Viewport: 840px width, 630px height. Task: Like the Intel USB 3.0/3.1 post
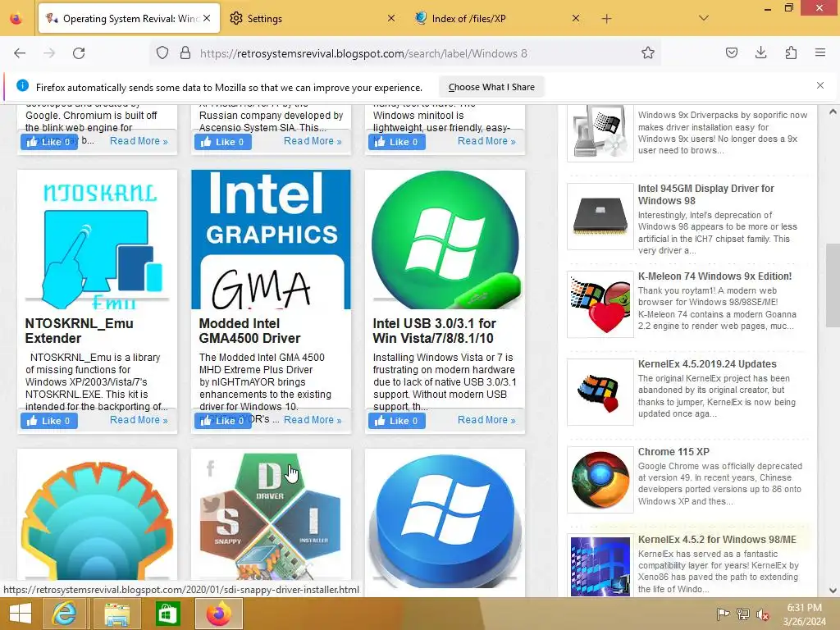pyautogui.click(x=397, y=421)
